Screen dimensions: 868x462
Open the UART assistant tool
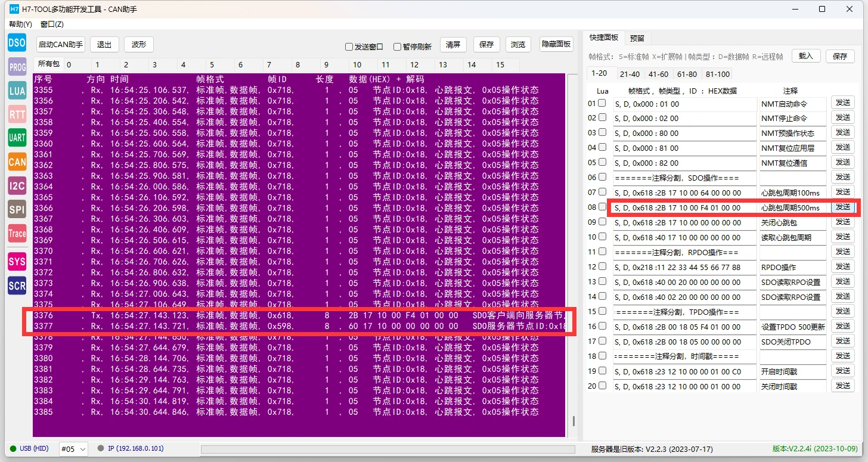(x=17, y=138)
